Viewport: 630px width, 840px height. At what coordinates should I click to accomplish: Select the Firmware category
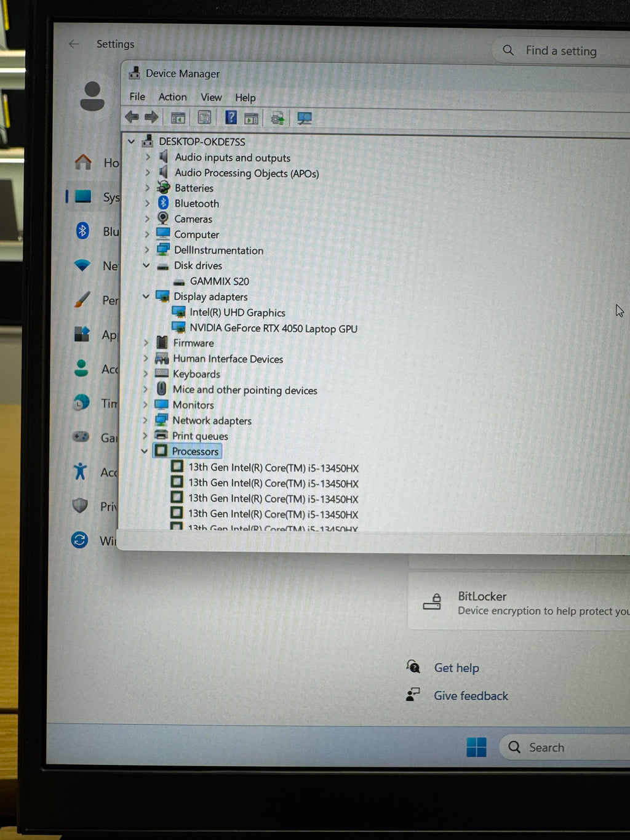click(x=193, y=343)
